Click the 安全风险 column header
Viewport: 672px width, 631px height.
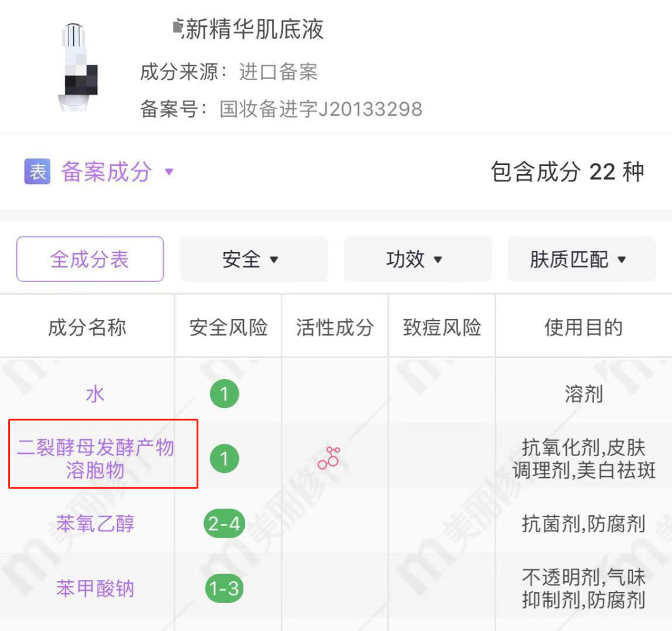tap(228, 327)
